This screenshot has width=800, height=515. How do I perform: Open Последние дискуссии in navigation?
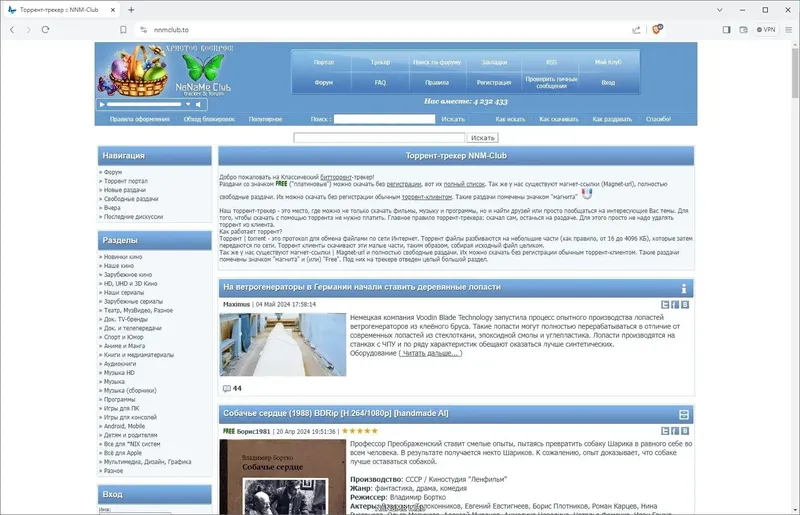133,217
